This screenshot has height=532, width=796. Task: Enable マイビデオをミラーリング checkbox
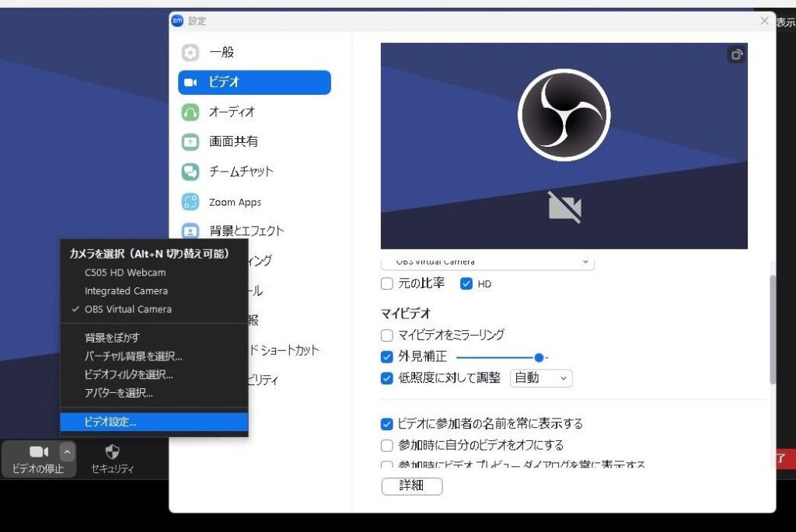coord(387,336)
